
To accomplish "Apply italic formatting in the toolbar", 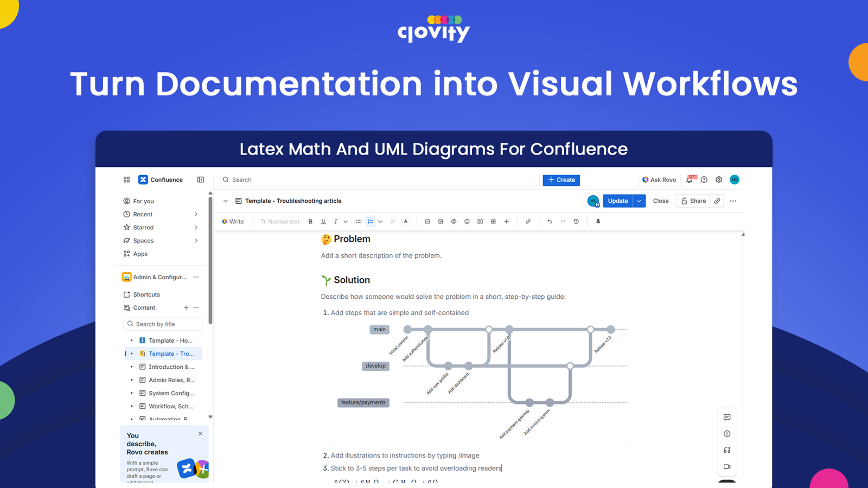I will (x=335, y=221).
